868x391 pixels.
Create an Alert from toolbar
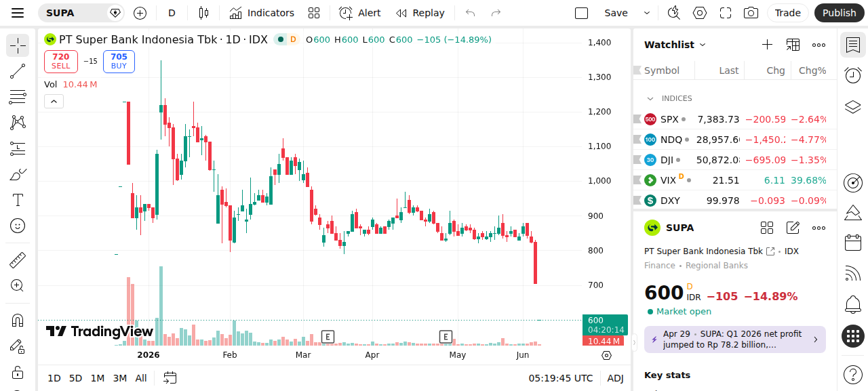pos(360,13)
